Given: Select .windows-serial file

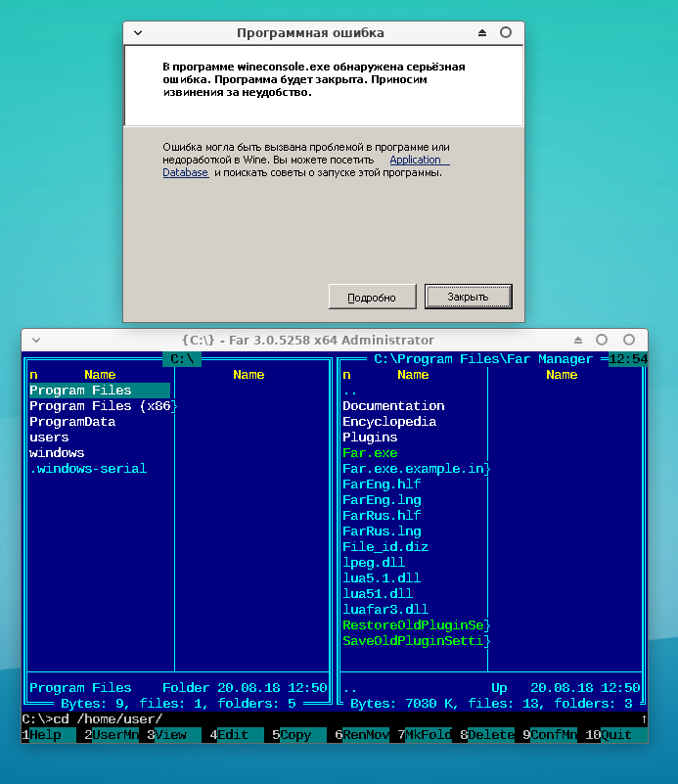Looking at the screenshot, I should pyautogui.click(x=88, y=469).
